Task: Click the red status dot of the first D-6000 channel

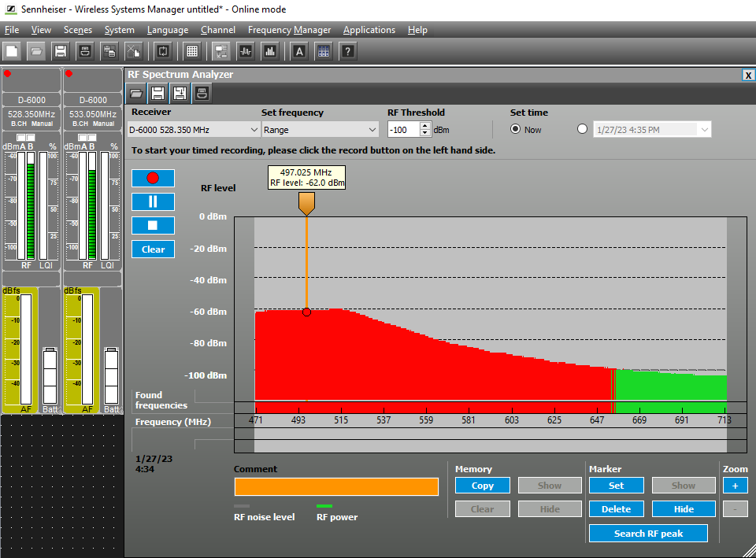Action: [x=7, y=74]
